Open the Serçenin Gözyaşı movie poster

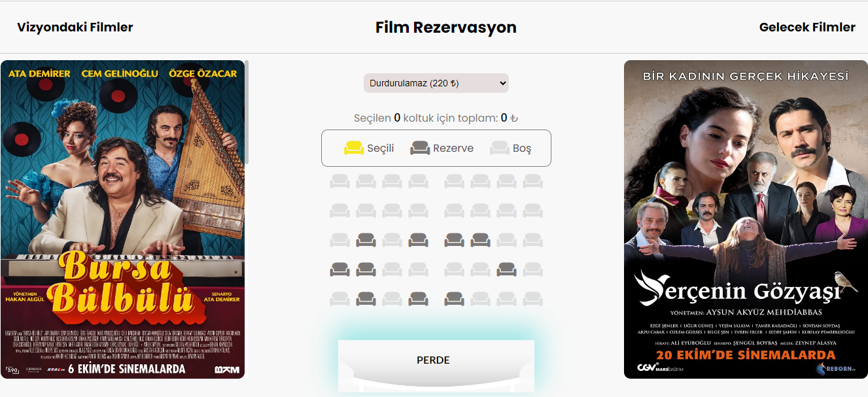(x=746, y=219)
